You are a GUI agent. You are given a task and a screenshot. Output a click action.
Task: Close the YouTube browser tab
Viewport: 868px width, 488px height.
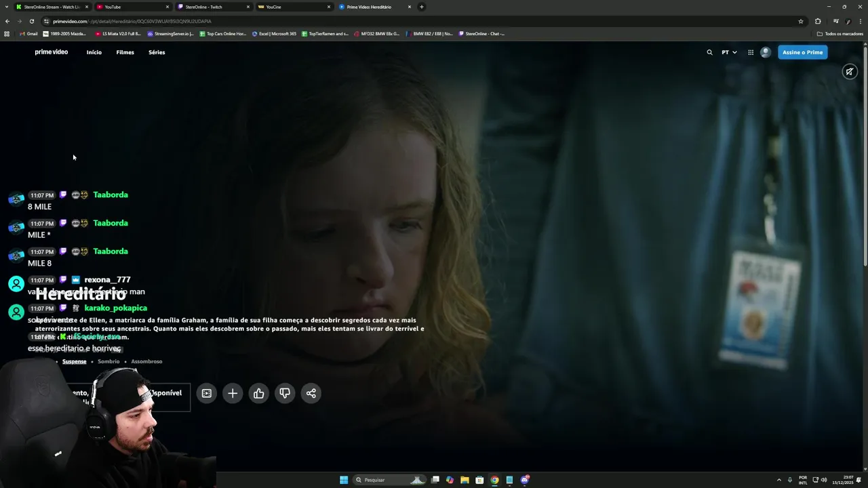pos(167,7)
